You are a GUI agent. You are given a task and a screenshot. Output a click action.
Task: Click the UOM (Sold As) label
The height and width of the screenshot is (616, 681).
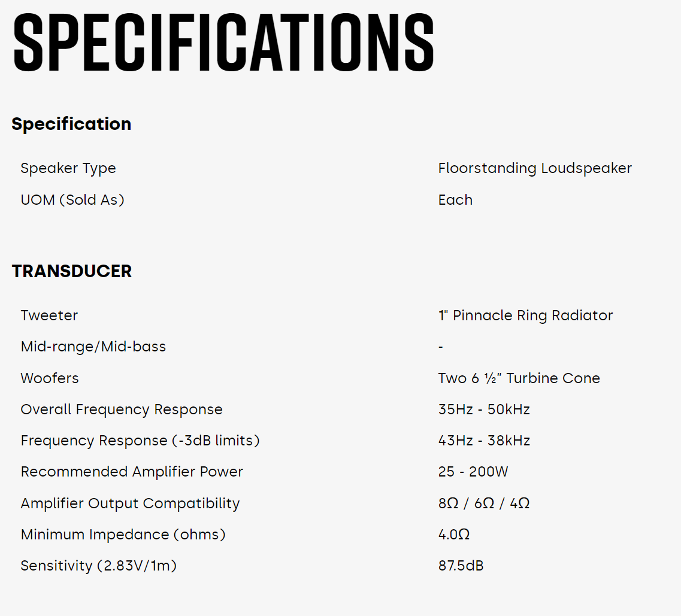(72, 200)
